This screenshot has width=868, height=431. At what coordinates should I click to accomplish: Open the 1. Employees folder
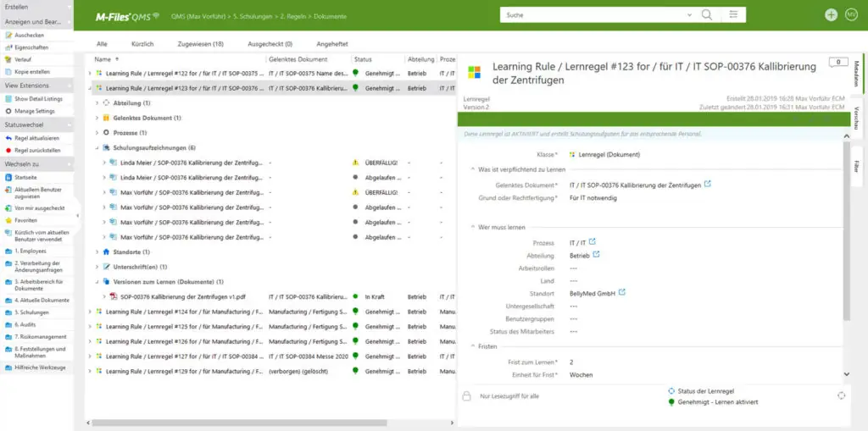[31, 251]
